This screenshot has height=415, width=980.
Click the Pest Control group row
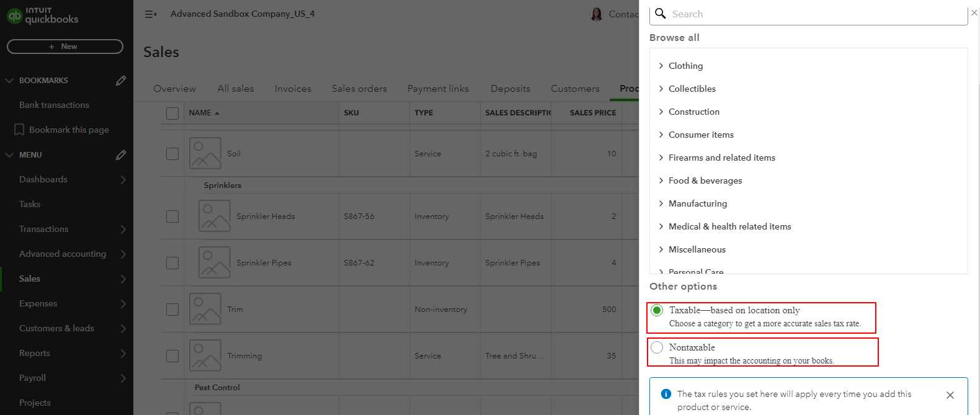[x=217, y=388]
